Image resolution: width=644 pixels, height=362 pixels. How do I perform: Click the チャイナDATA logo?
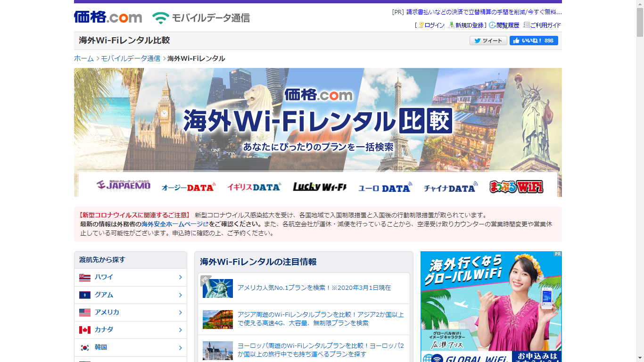(x=450, y=187)
